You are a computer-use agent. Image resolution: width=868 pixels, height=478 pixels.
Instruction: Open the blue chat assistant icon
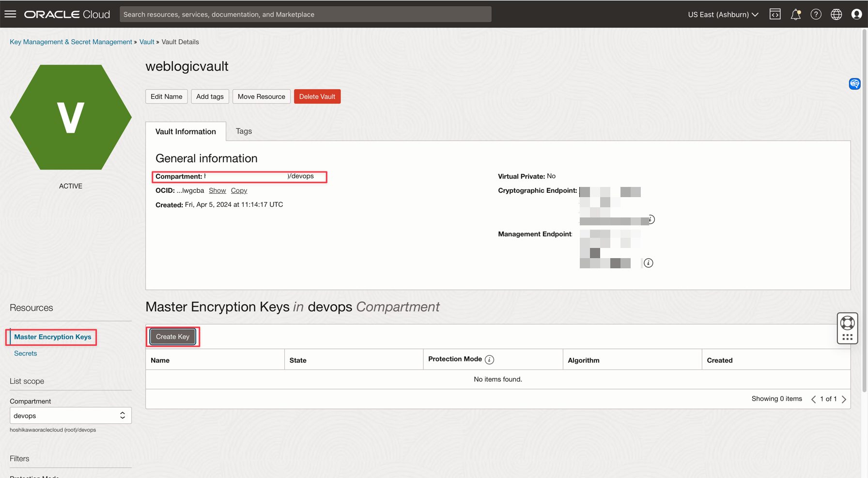(854, 84)
